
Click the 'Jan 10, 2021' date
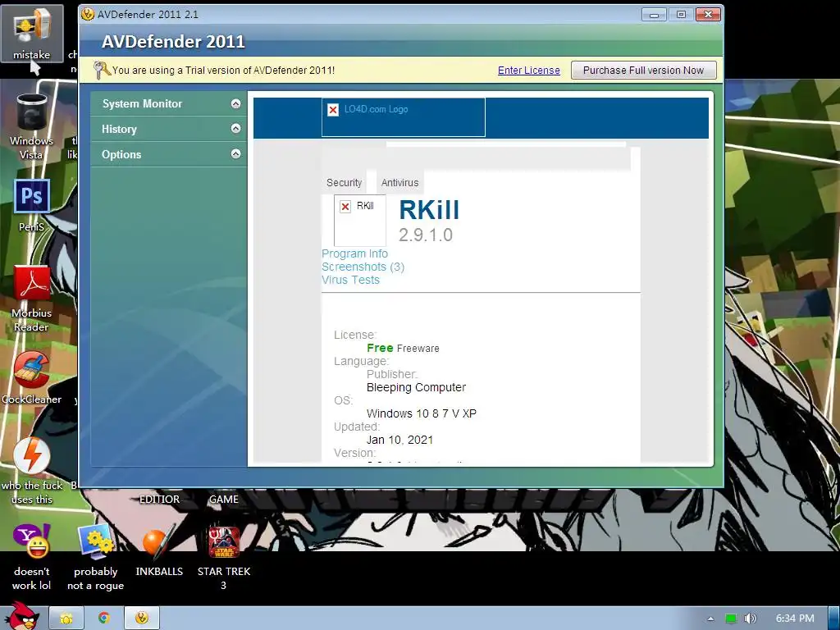(399, 440)
